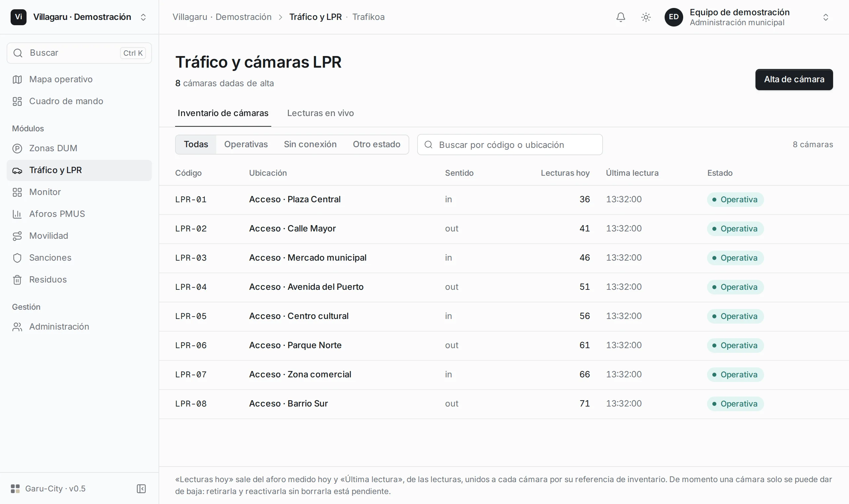Select the Sin conexión filter
This screenshot has height=504, width=849.
pos(310,144)
